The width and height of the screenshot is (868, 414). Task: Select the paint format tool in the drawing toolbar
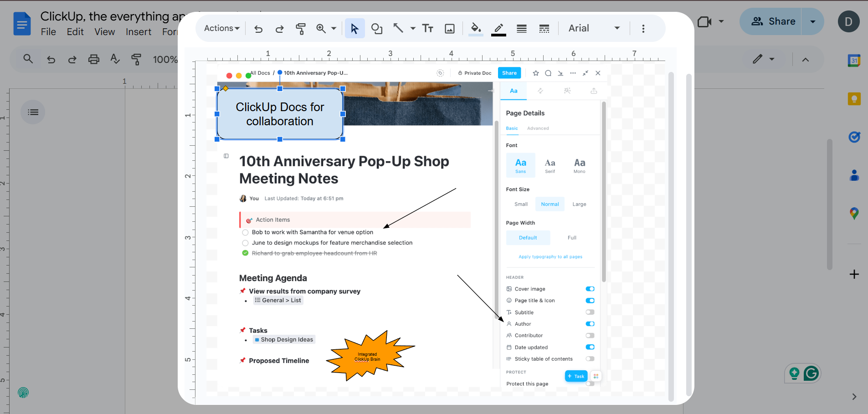pyautogui.click(x=301, y=28)
